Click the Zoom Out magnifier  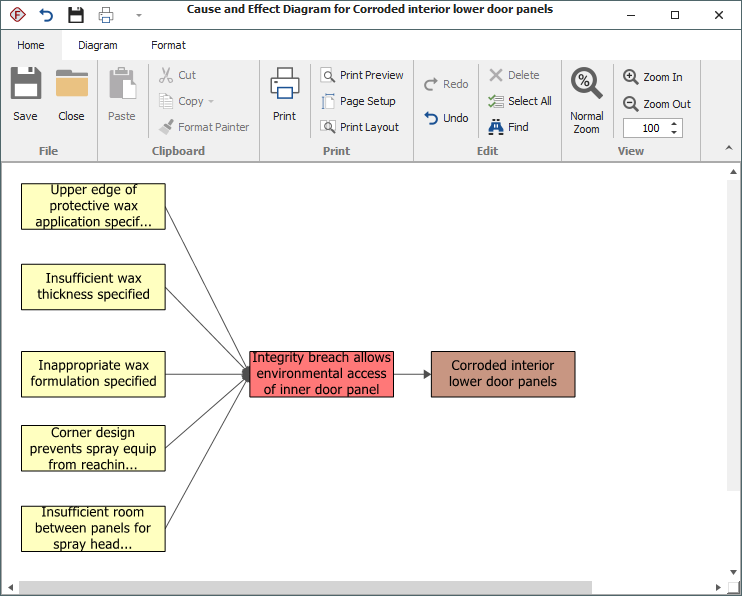click(x=631, y=104)
